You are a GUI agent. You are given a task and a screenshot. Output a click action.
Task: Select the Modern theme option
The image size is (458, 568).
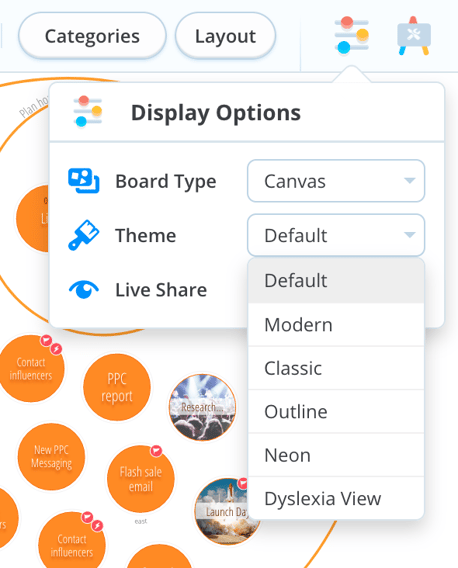[x=336, y=325]
